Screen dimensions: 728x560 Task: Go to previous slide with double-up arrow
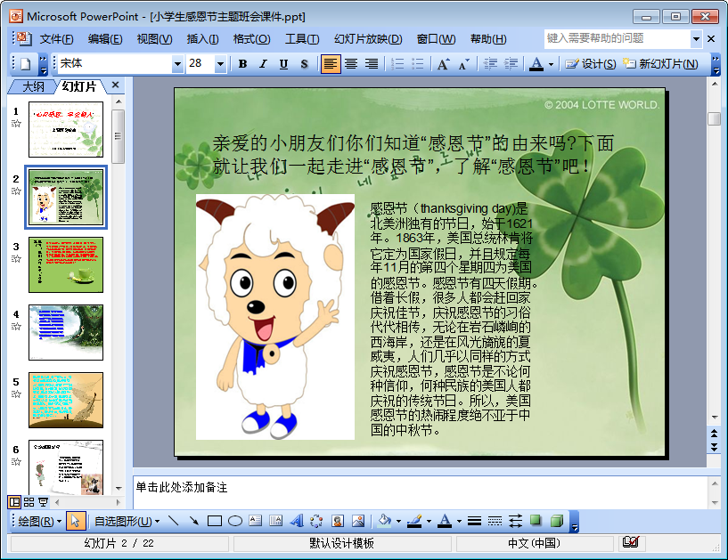tap(714, 434)
